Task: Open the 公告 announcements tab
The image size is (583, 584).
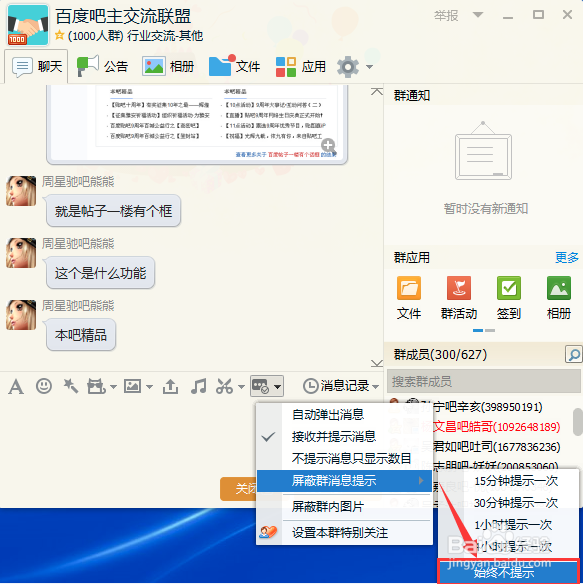Action: click(102, 67)
